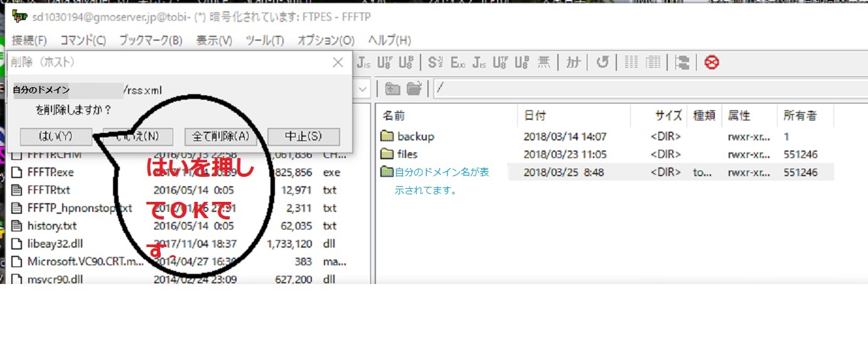Choose いいえ(N) in delete dialog
The image size is (868, 358).
point(139,137)
